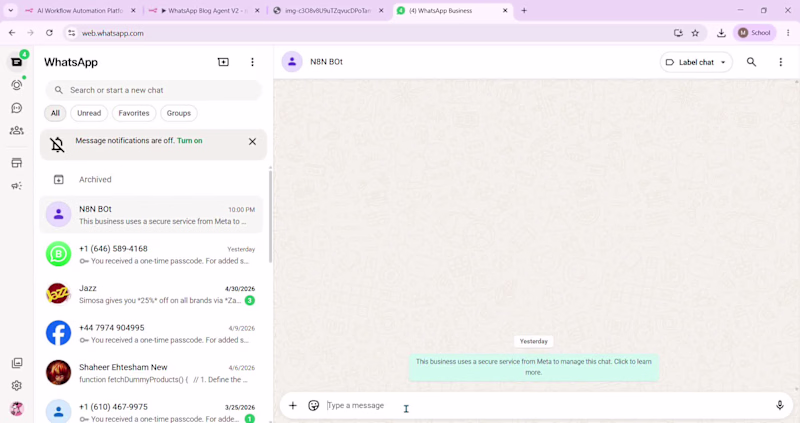The width and height of the screenshot is (800, 423).
Task: Open the Chats icon in sidebar
Action: click(17, 62)
